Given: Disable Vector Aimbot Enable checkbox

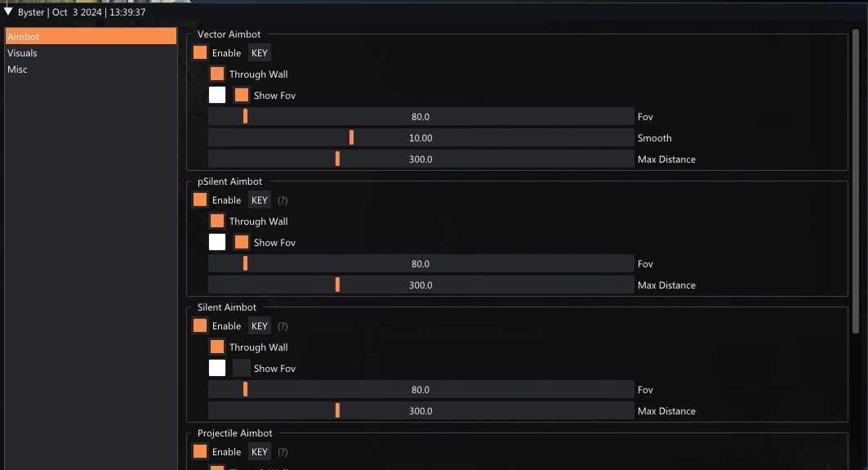Looking at the screenshot, I should coord(200,53).
